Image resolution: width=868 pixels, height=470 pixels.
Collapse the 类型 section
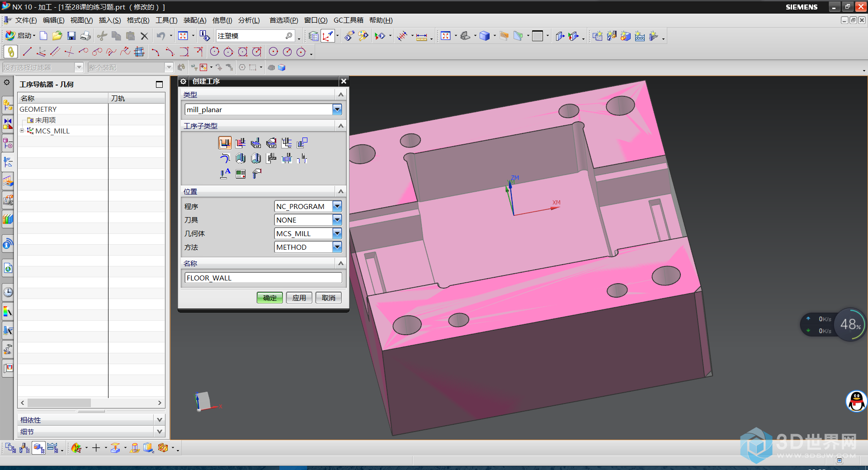341,95
